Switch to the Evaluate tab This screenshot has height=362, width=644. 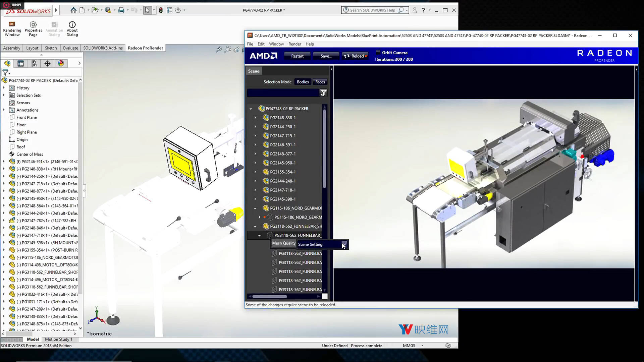70,48
